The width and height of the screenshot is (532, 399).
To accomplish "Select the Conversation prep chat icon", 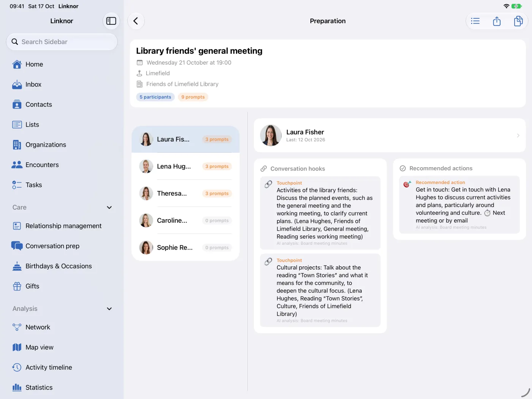I will point(17,246).
